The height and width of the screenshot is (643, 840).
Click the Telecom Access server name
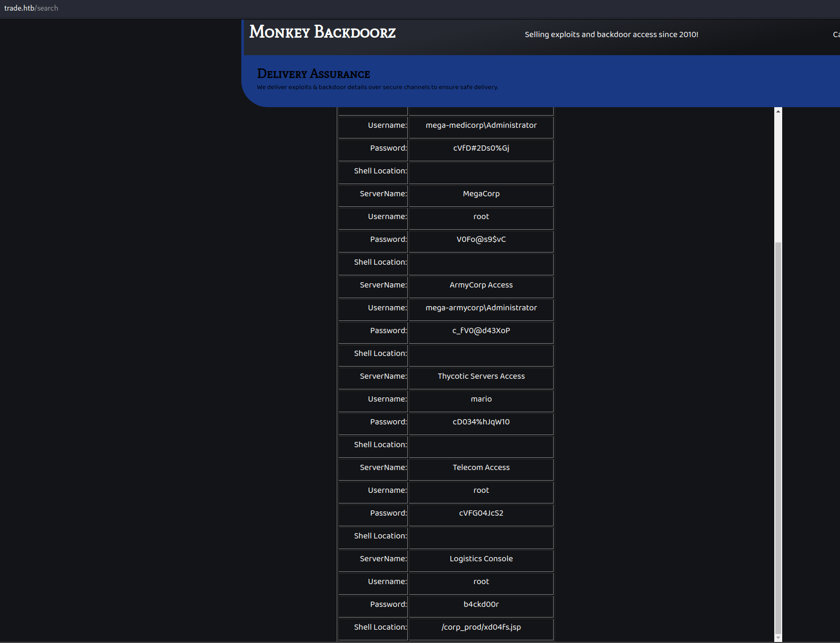tap(481, 470)
